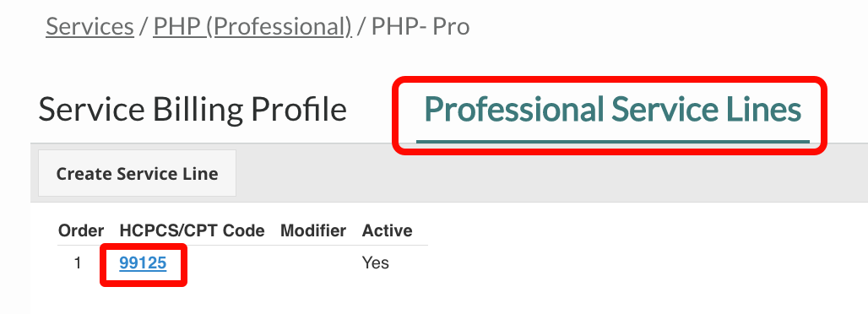Click the slash separator after Services
The image size is (868, 314).
[144, 26]
